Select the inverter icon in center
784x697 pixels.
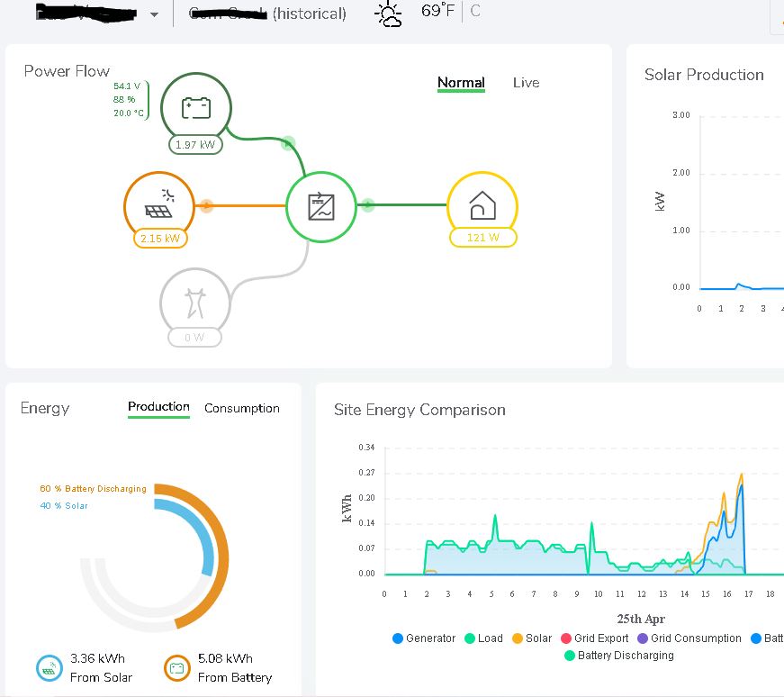321,206
